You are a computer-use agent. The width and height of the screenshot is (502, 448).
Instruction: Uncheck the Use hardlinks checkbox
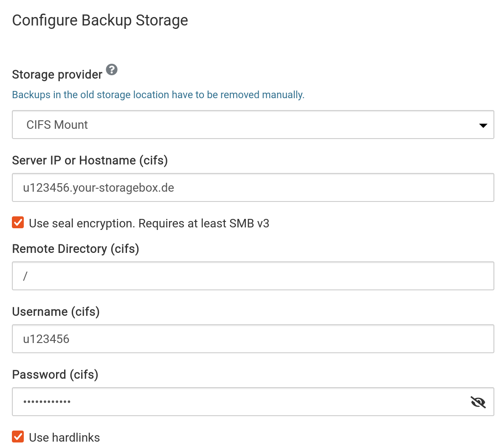[x=18, y=437]
